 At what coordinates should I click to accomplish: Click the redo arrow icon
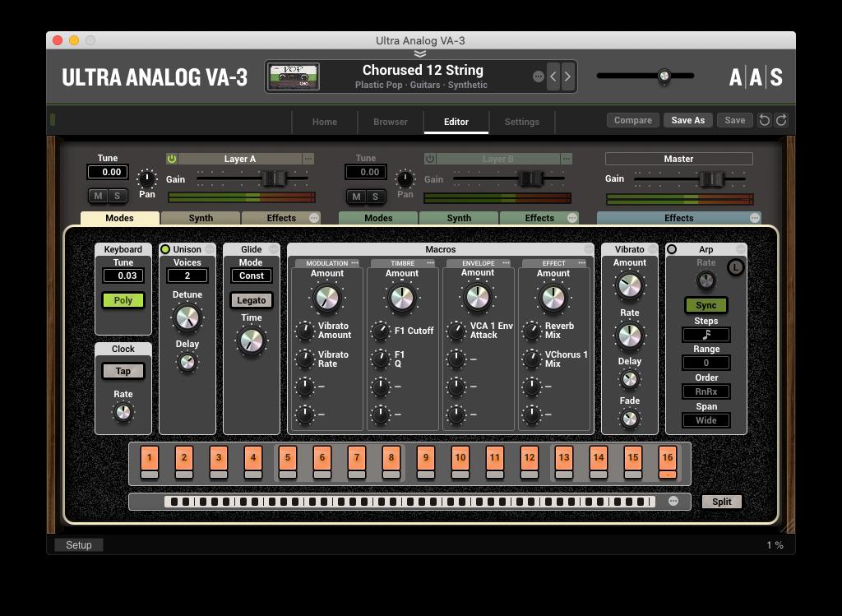pyautogui.click(x=781, y=120)
